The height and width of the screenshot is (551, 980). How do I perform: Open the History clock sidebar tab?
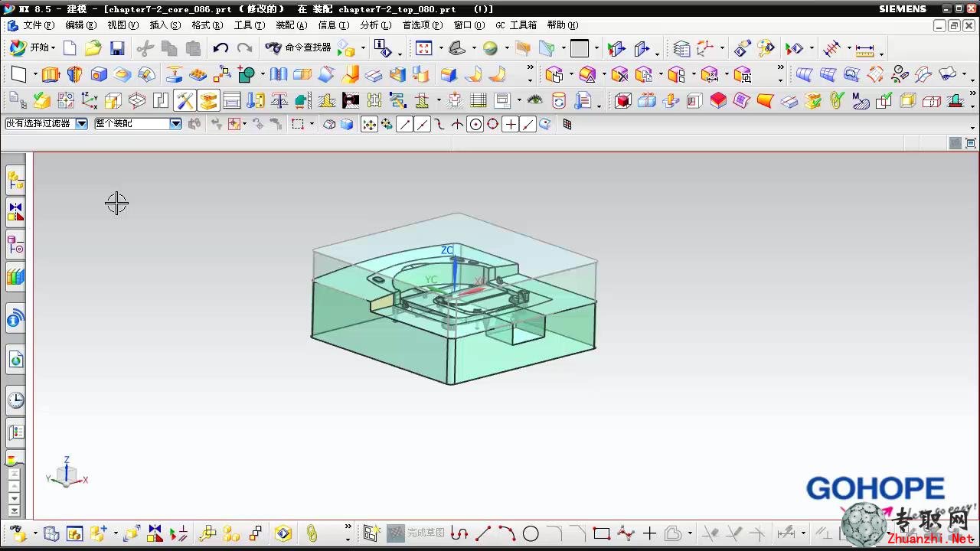[15, 399]
